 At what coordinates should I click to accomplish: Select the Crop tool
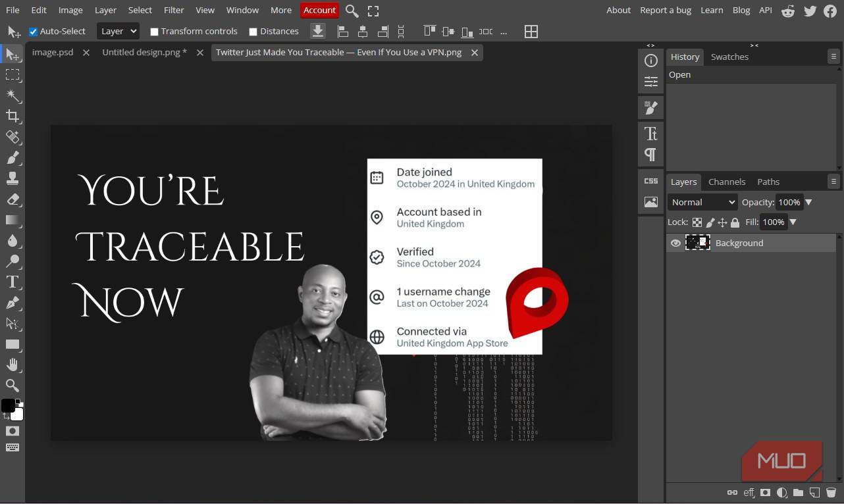(x=13, y=116)
